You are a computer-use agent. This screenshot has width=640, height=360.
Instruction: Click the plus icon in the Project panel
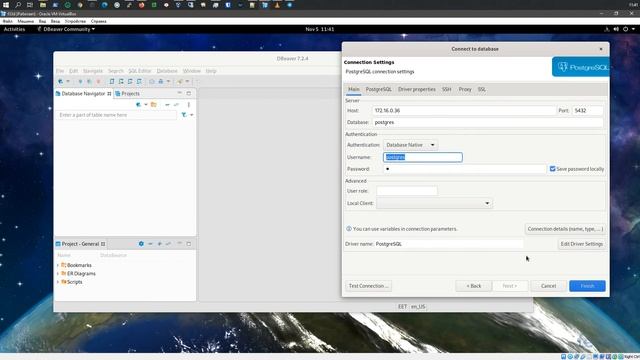[x=160, y=244]
